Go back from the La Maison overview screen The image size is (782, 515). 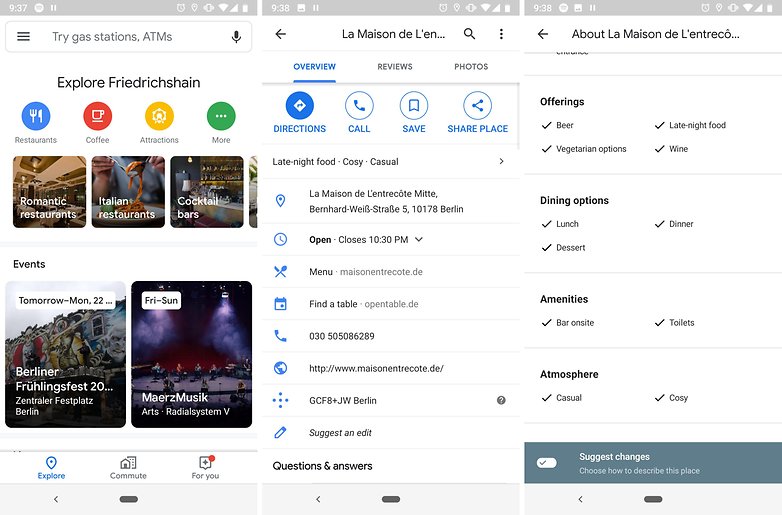281,34
